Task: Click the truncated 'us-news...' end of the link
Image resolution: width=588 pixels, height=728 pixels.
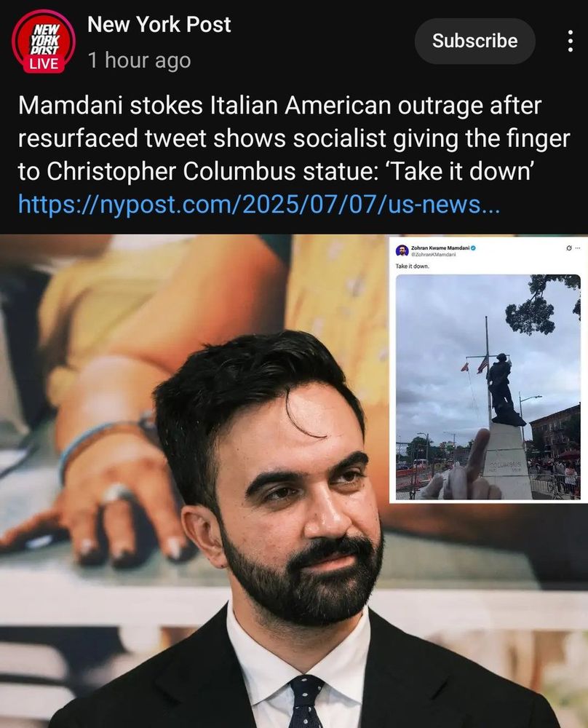Action: click(444, 205)
